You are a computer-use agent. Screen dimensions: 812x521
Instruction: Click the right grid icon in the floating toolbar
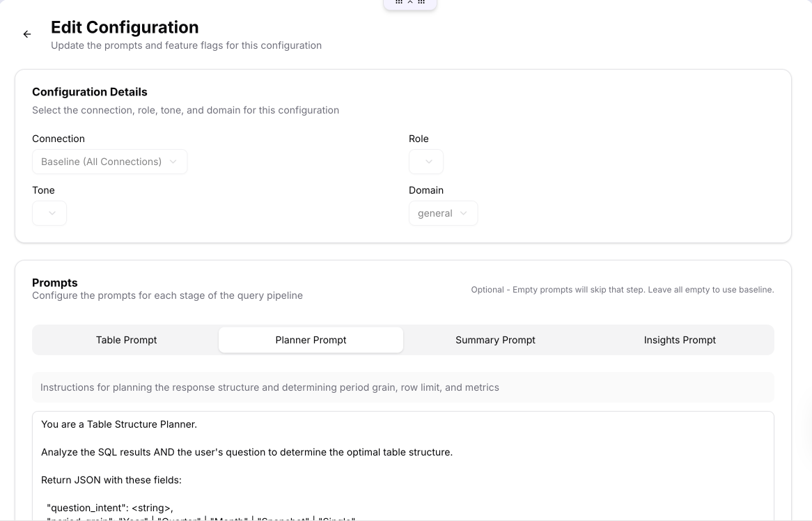tap(421, 2)
